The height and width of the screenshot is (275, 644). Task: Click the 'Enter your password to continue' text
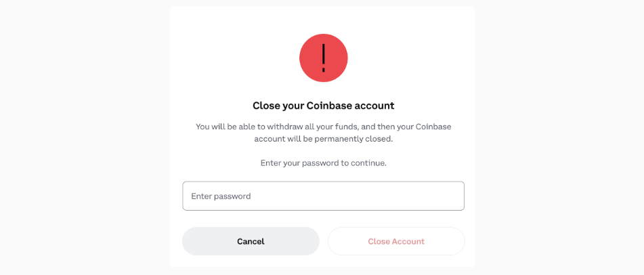point(323,163)
